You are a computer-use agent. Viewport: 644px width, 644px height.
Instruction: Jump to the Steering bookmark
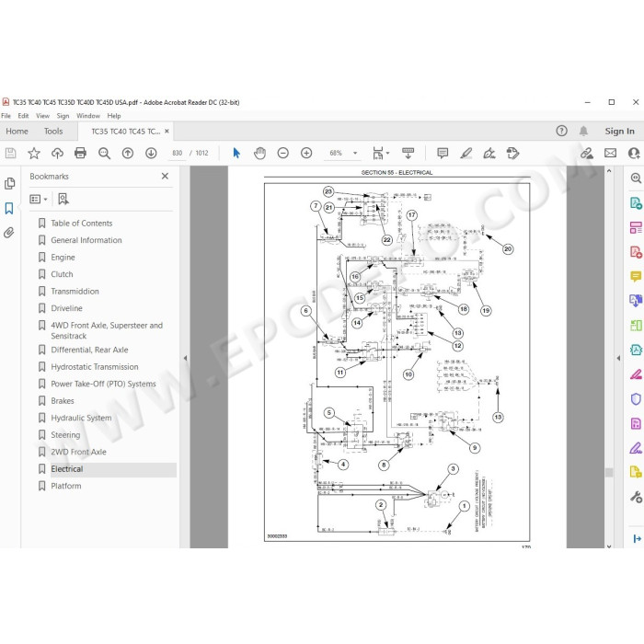point(65,435)
